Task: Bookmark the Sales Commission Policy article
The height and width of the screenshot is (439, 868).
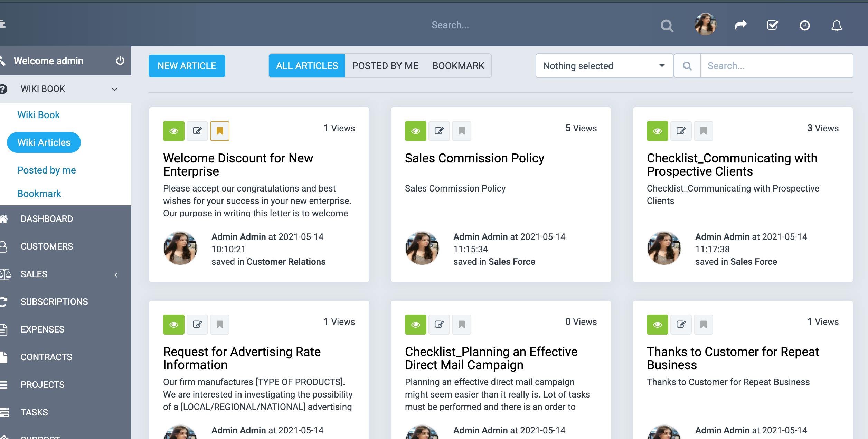Action: pos(462,131)
